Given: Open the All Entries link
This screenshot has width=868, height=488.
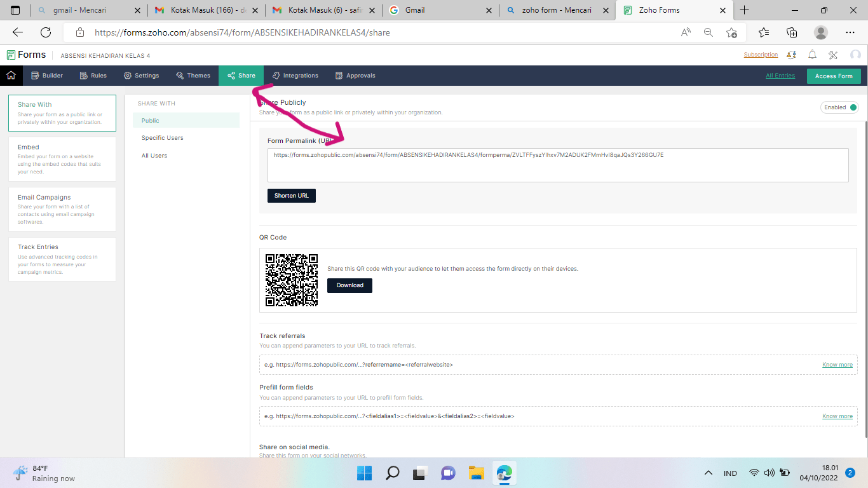Looking at the screenshot, I should (780, 75).
